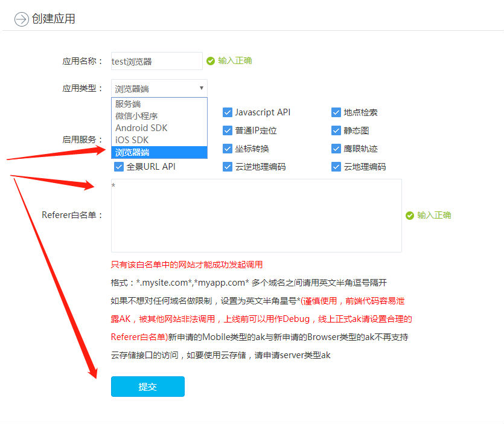The image size is (504, 424).
Task: Disable the 云逆地理编码 checkbox
Action: point(228,167)
